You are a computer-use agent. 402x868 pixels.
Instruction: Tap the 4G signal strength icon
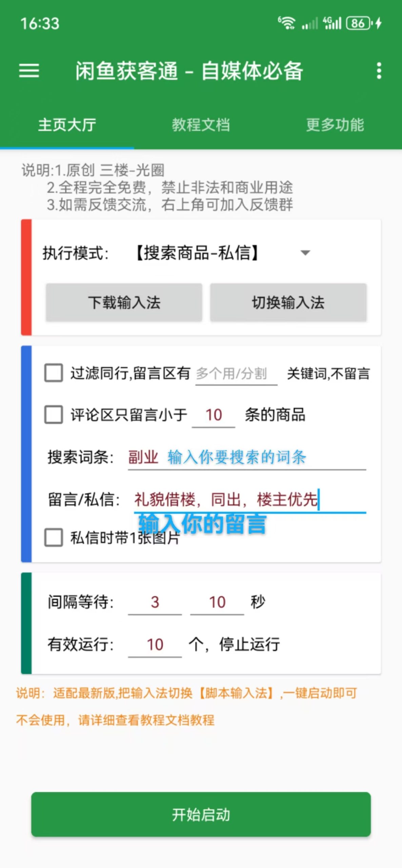[332, 23]
